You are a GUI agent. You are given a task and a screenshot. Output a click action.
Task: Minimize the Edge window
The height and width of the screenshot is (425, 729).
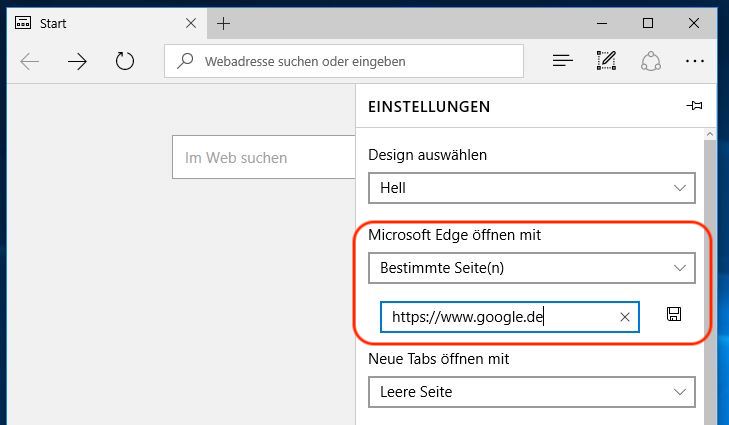[602, 23]
